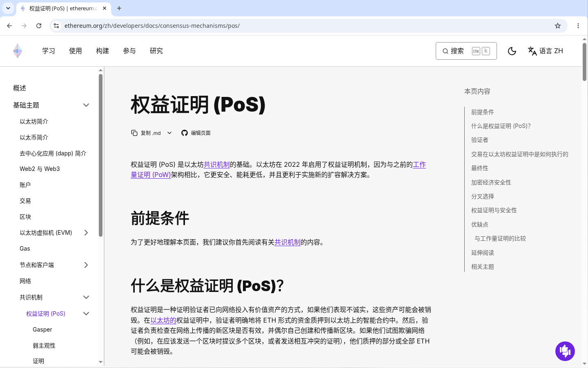Click the Ethereum diamond logo
The height and width of the screenshot is (368, 588).
(x=18, y=51)
